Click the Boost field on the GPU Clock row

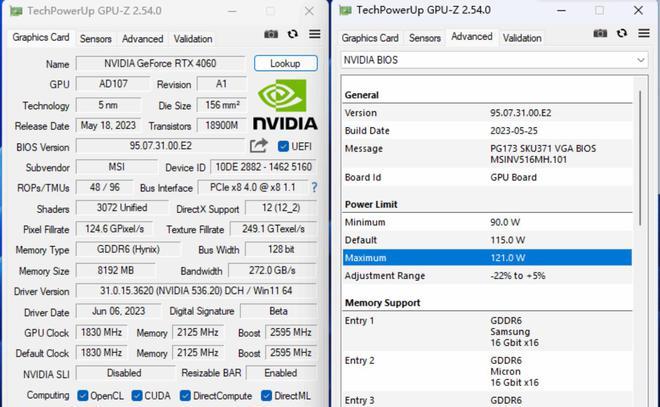[x=291, y=332]
